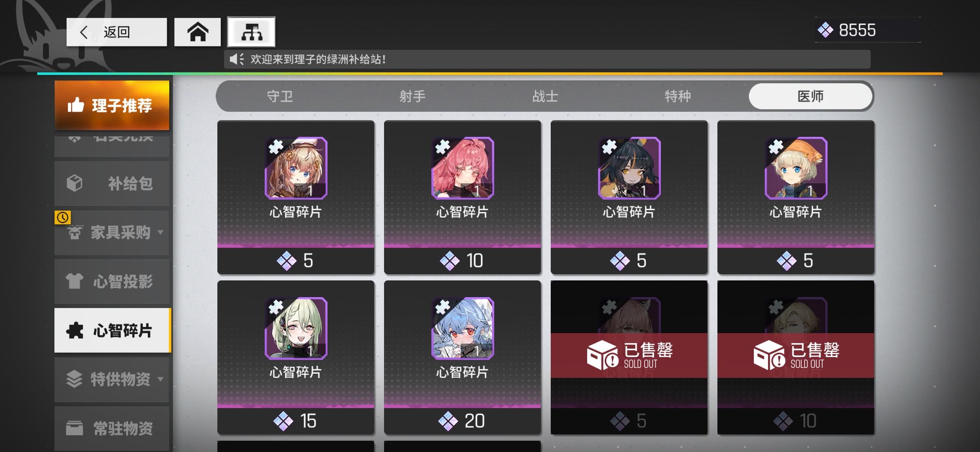
Task: Select the blue-haired character fragment priced 20
Action: (x=462, y=328)
